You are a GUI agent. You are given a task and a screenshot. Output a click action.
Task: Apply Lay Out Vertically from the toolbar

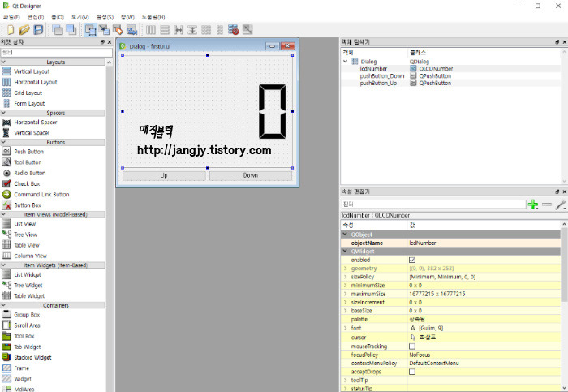tap(165, 30)
